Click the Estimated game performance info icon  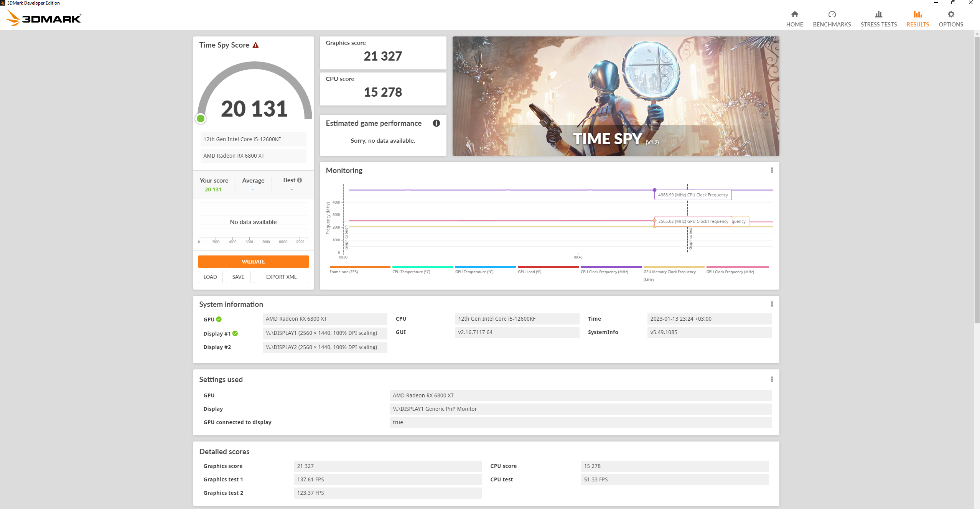click(436, 123)
